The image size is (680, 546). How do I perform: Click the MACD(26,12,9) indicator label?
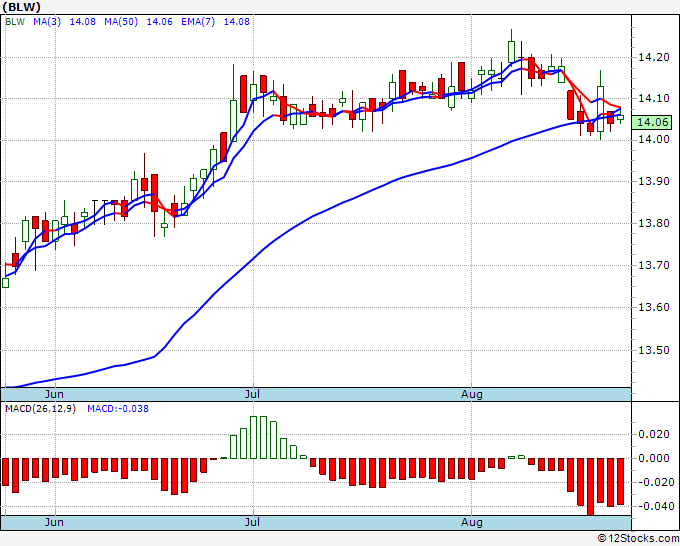(40, 409)
